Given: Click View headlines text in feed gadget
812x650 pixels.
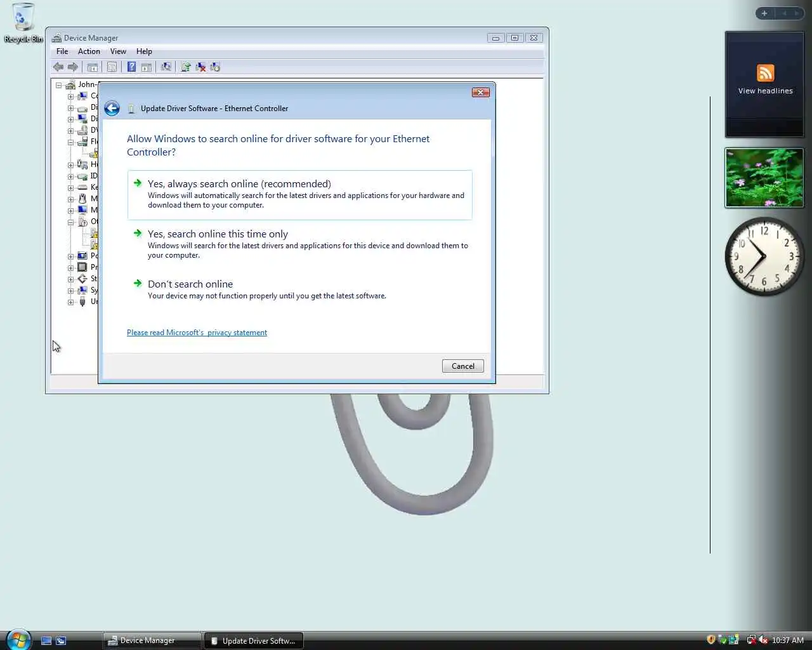Looking at the screenshot, I should pyautogui.click(x=765, y=91).
